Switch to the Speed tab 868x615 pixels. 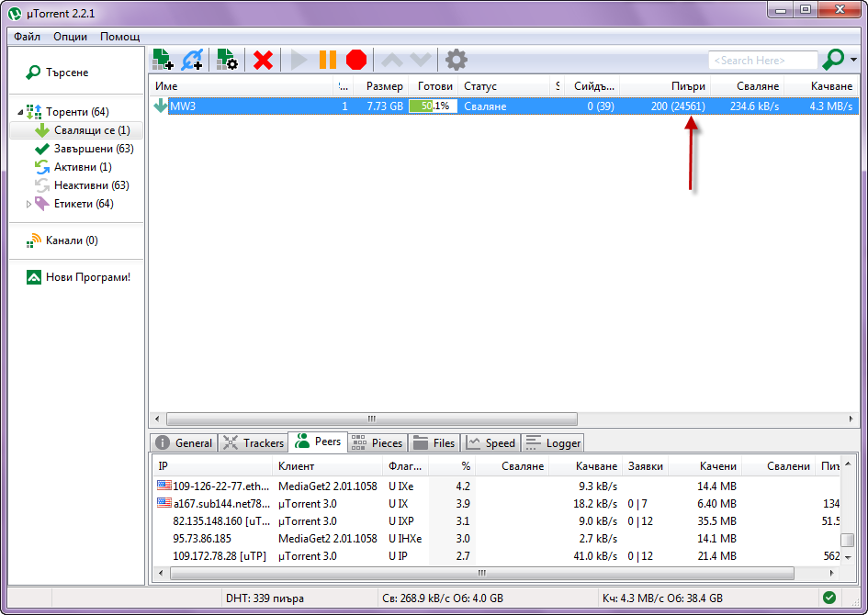tap(490, 443)
